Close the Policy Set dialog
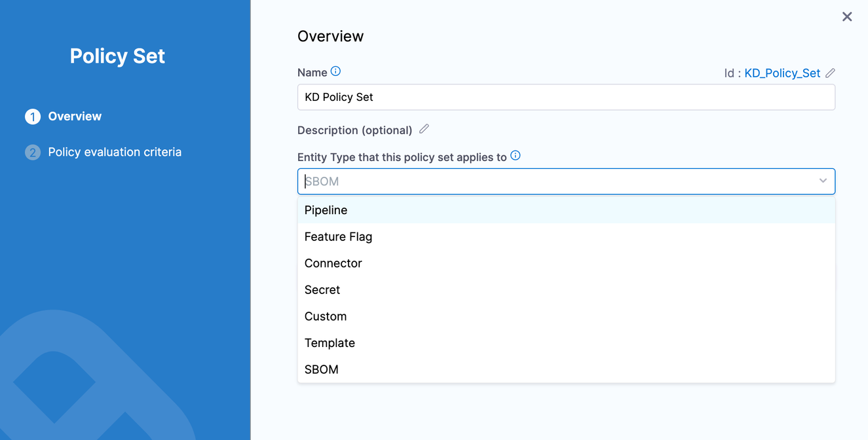This screenshot has height=440, width=868. [847, 17]
